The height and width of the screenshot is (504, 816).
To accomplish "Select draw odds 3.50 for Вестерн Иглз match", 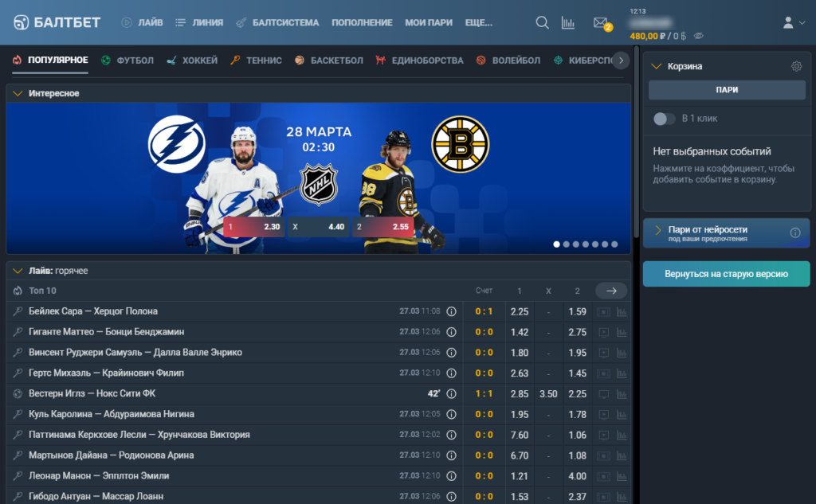I will click(x=548, y=394).
